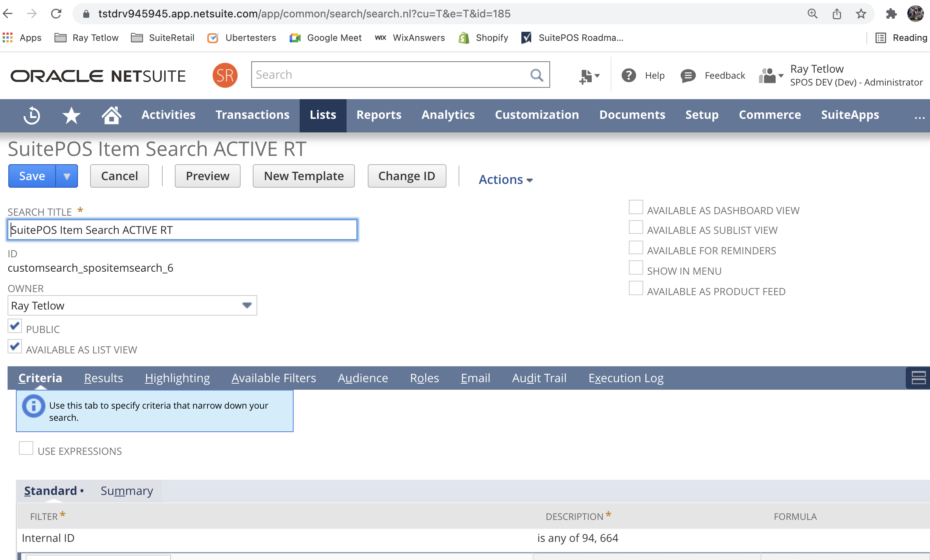Click the Preview button
930x560 pixels.
pyautogui.click(x=207, y=176)
